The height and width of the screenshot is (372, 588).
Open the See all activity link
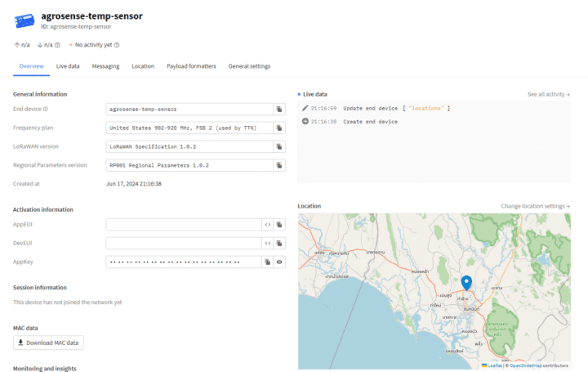(x=548, y=94)
